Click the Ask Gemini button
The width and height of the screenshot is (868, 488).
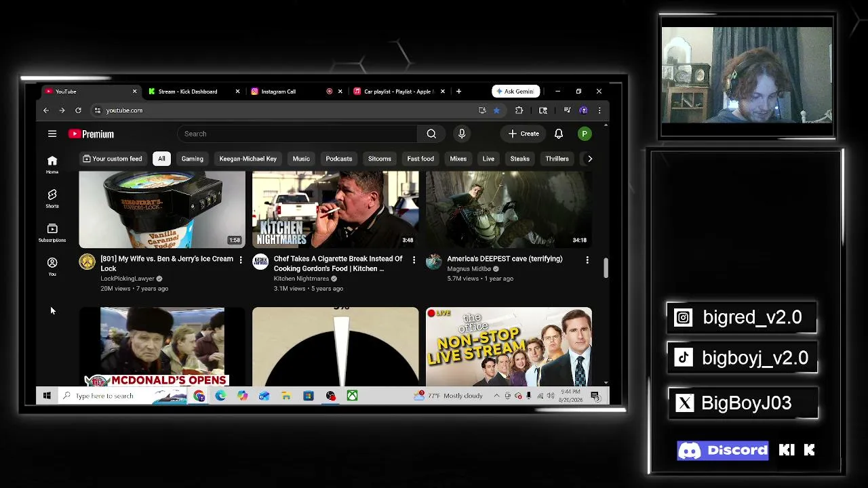(x=515, y=91)
